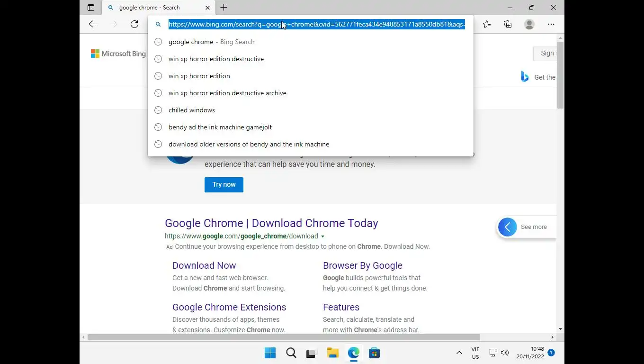Open the profile avatar icon
Image resolution: width=644 pixels, height=364 pixels.
coord(529,24)
